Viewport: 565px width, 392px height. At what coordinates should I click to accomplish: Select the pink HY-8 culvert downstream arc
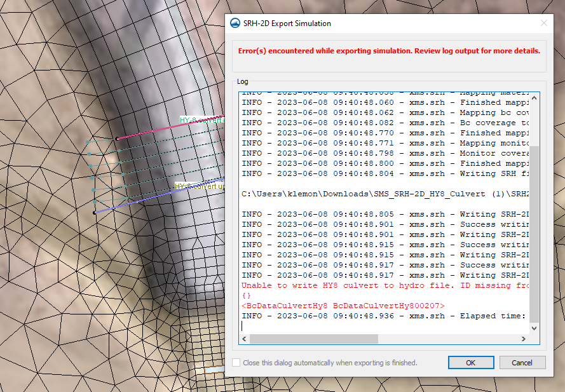tap(159, 129)
